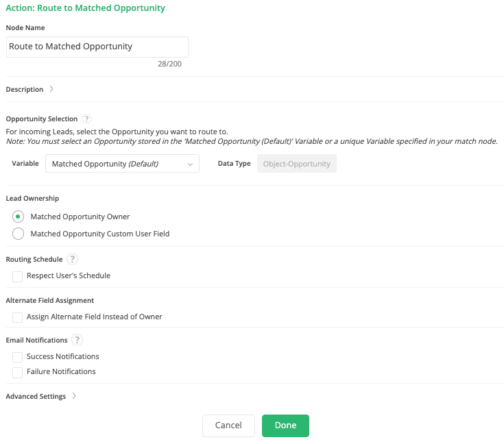Click the Respect User's Schedule label text
This screenshot has width=504, height=444.
[x=69, y=275]
